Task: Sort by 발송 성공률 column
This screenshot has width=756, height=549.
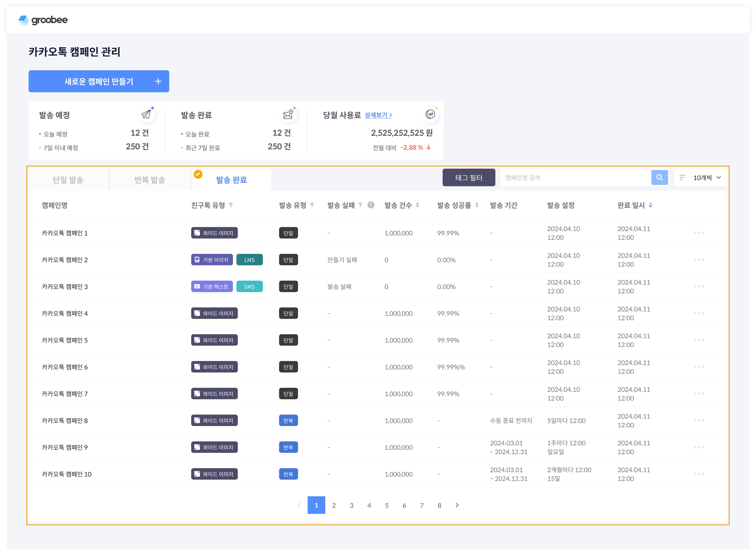Action: (x=477, y=205)
